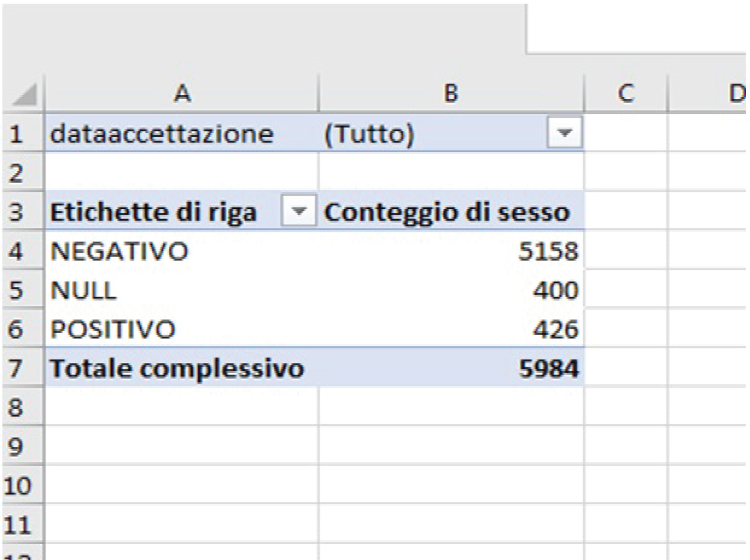This screenshot has width=750, height=560.
Task: Select row 7 header
Action: (16, 368)
